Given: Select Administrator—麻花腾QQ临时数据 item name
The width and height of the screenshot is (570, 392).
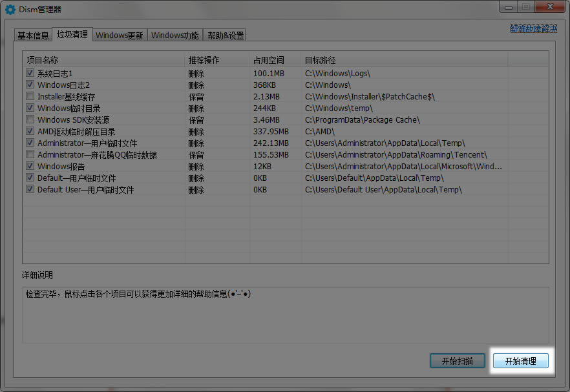Looking at the screenshot, I should coord(97,155).
